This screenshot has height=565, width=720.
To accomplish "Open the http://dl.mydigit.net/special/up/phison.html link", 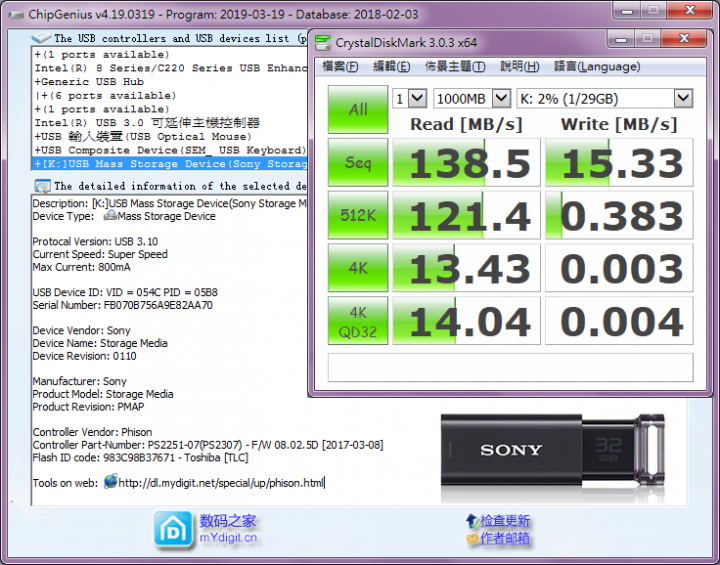I will (x=221, y=483).
